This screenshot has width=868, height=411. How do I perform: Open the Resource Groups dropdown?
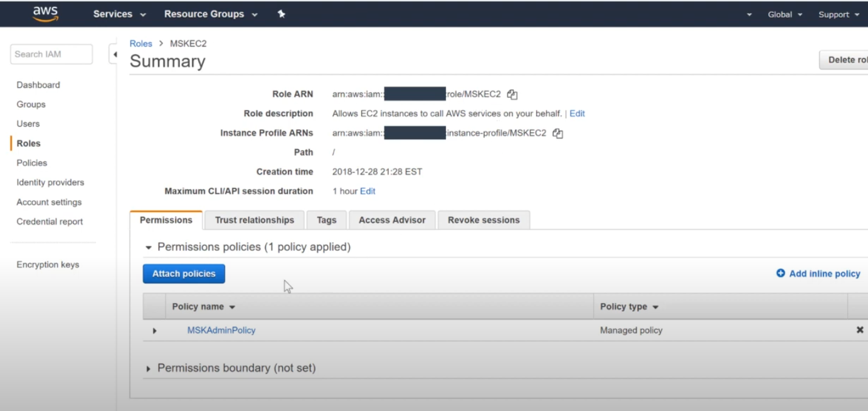click(x=211, y=14)
